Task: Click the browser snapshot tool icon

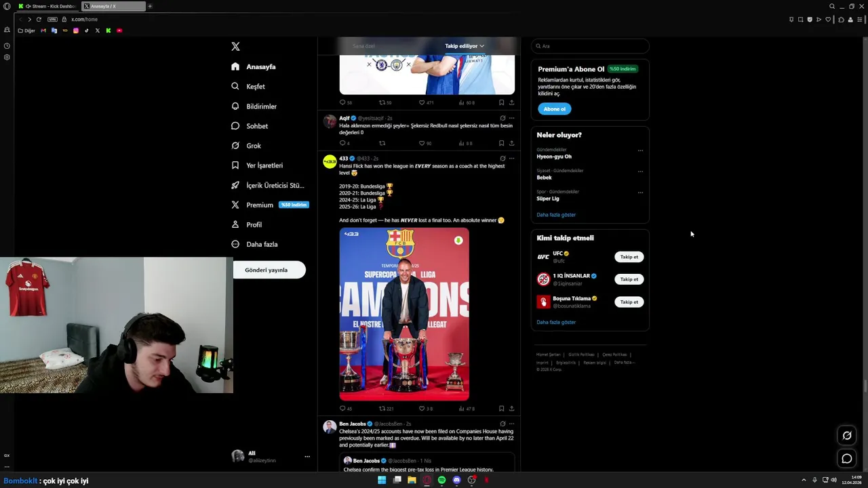Action: (x=800, y=19)
